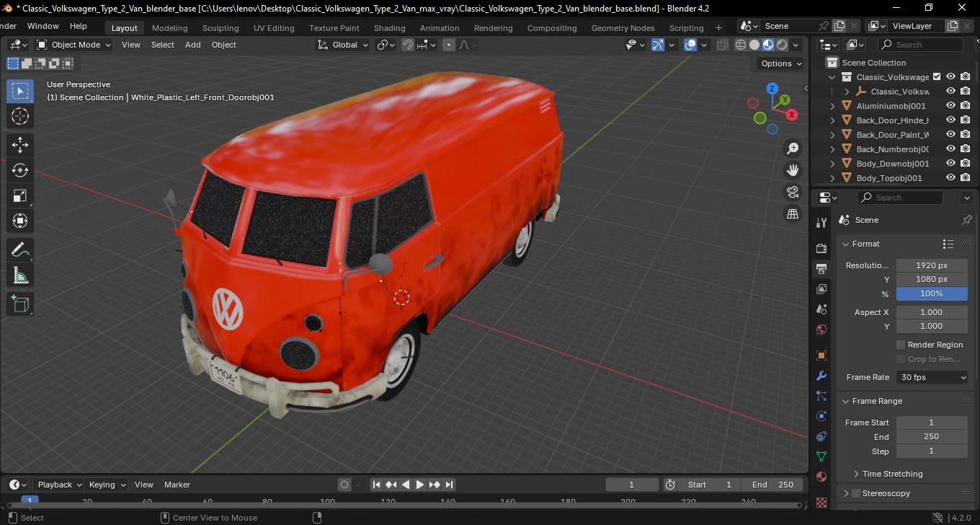Open the Add menu in viewport header
The height and width of the screenshot is (525, 980).
point(192,45)
